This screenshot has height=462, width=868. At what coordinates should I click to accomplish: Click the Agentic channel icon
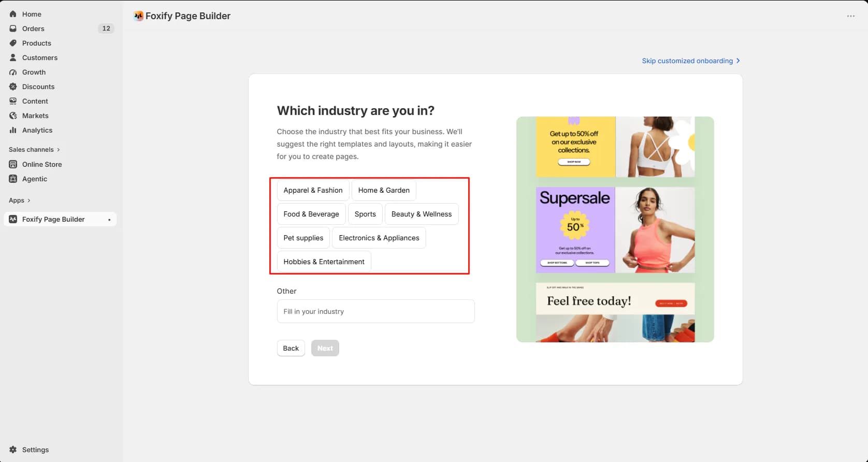click(13, 179)
